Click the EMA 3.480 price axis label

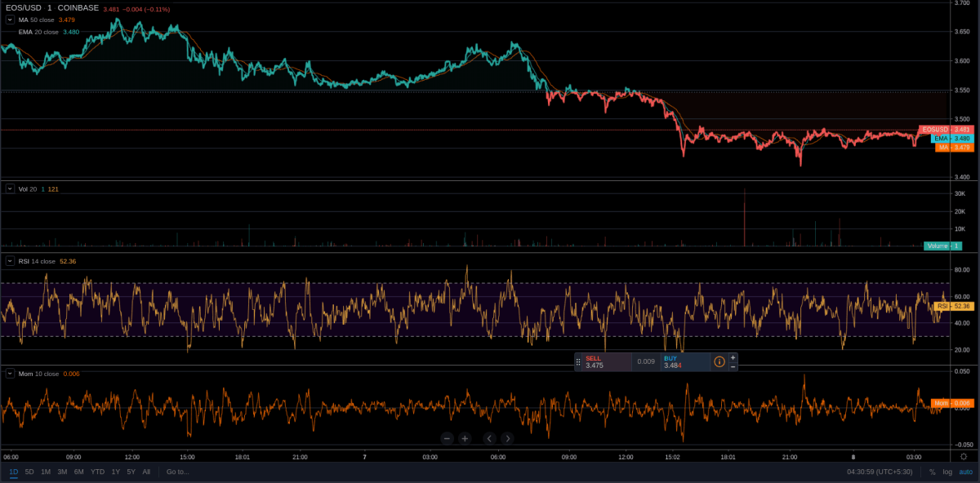tap(952, 139)
